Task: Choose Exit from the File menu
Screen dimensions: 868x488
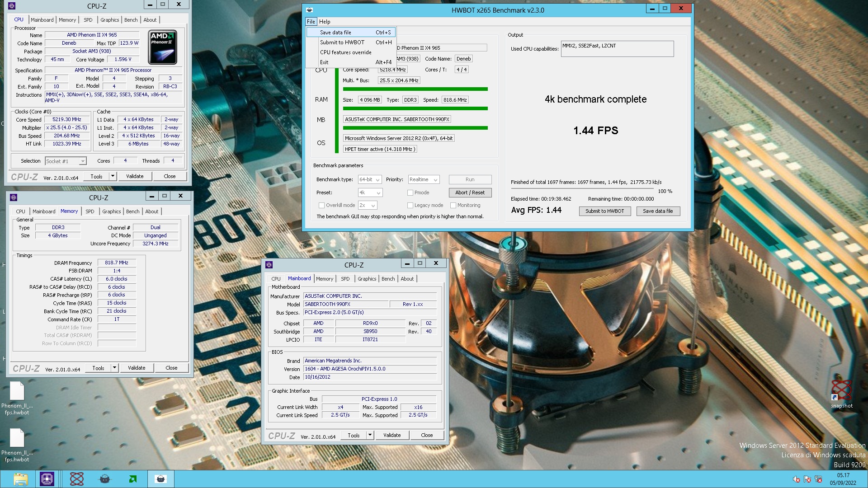Action: pyautogui.click(x=351, y=62)
